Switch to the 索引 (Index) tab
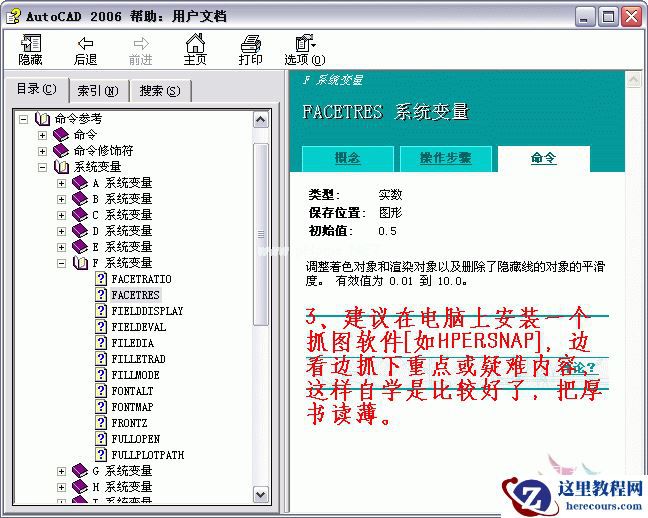This screenshot has height=518, width=648. pyautogui.click(x=98, y=91)
